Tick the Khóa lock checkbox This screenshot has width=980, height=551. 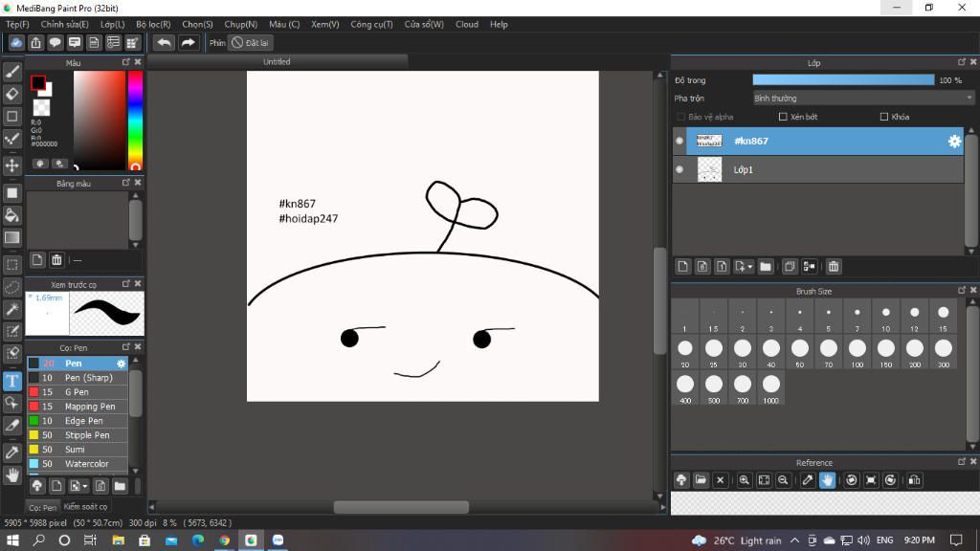tap(884, 117)
